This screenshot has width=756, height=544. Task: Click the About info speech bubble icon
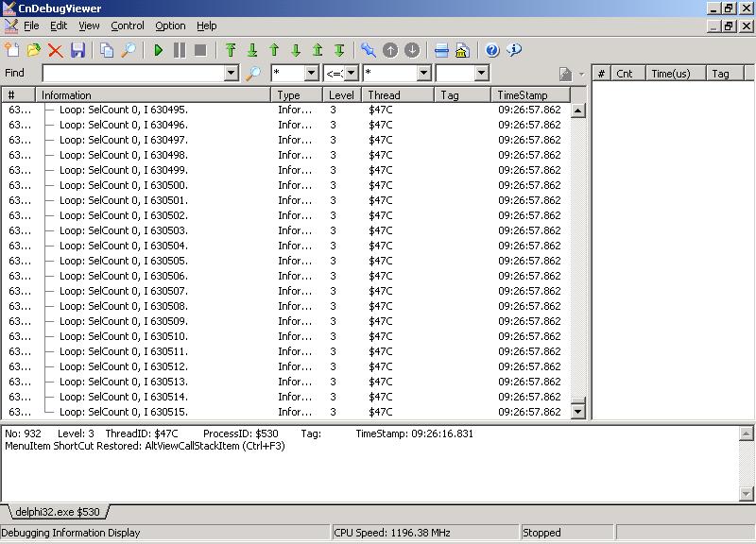pyautogui.click(x=514, y=50)
